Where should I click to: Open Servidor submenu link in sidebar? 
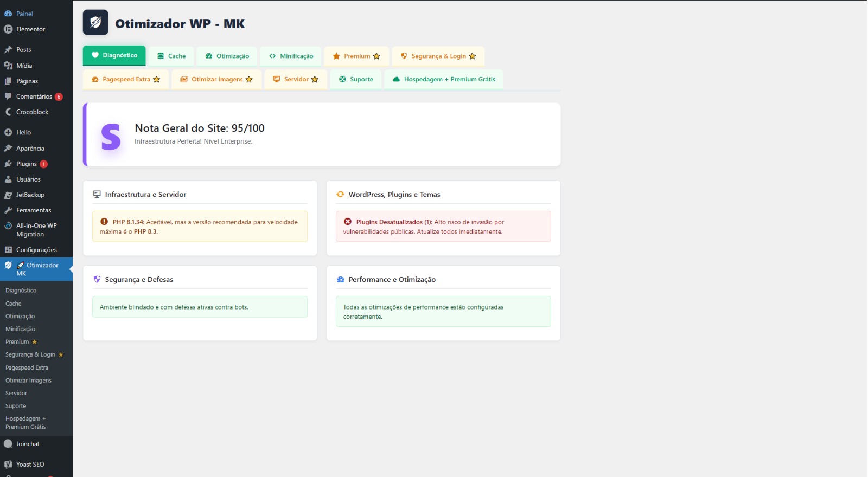coord(16,393)
